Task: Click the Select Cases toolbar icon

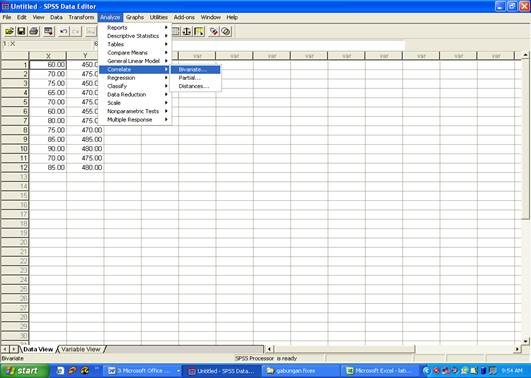Action: 199,32
